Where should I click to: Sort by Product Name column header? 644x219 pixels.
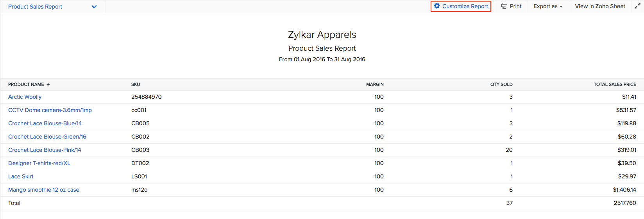coord(26,84)
